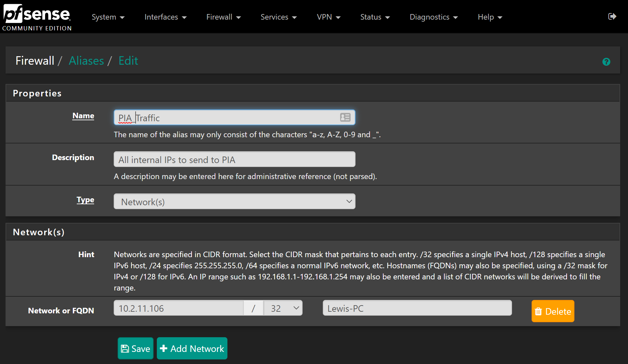The width and height of the screenshot is (628, 364).
Task: Save the alias
Action: (135, 349)
